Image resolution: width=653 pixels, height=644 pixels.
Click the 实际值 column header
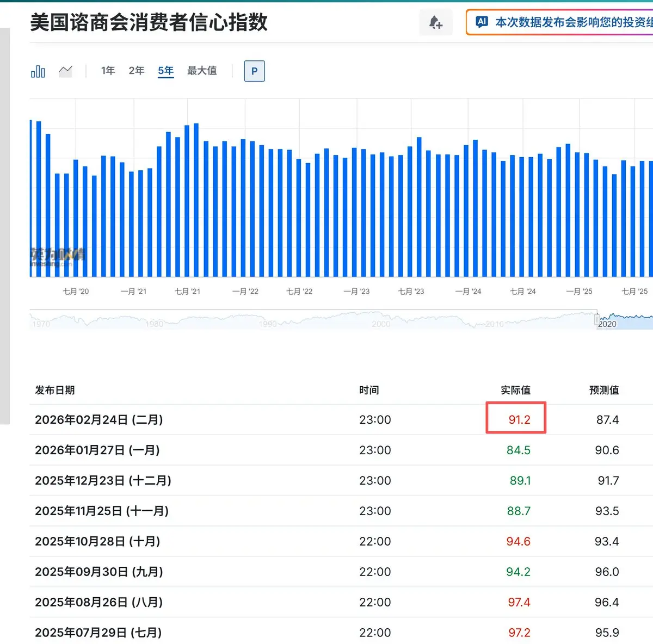515,390
